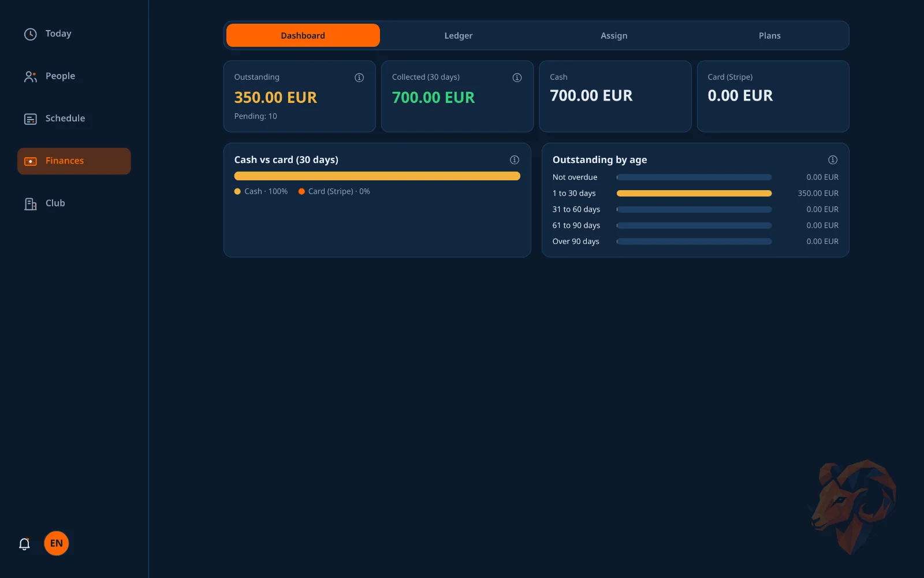Click the People icon in the sidebar
The image size is (924, 578).
(31, 76)
